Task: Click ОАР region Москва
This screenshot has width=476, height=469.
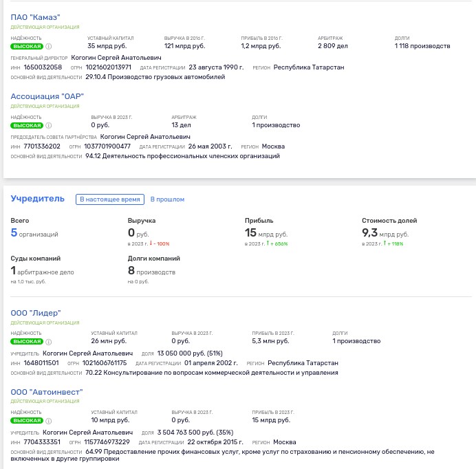Action: click(273, 146)
